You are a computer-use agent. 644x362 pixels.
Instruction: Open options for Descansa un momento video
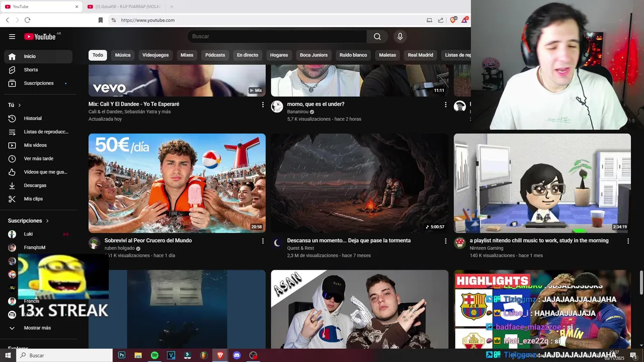coord(445,241)
